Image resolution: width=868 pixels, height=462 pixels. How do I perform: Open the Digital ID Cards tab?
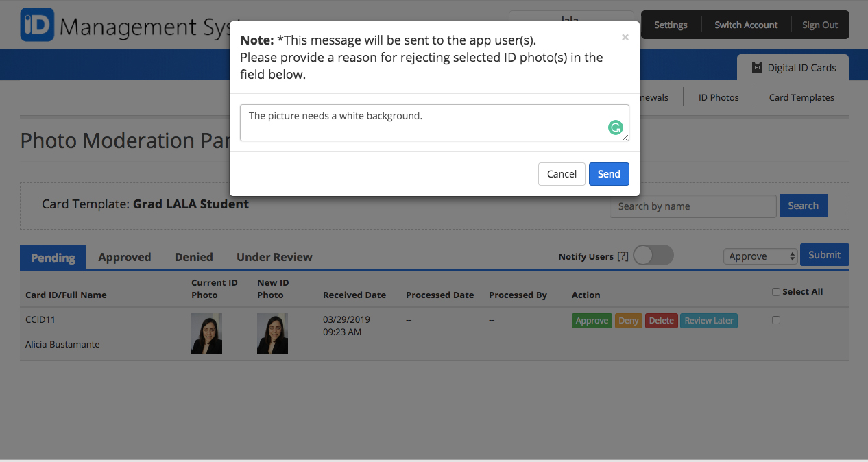[793, 67]
